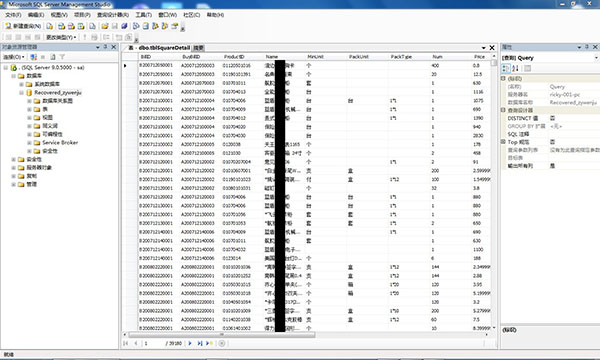Click the next record arrow in grid navigator

190,343
